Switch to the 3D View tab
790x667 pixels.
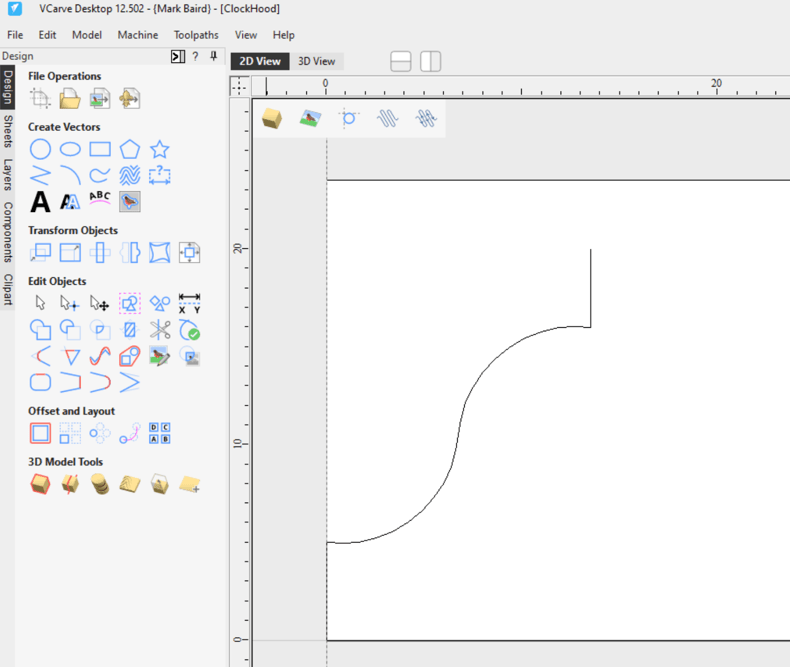click(317, 62)
